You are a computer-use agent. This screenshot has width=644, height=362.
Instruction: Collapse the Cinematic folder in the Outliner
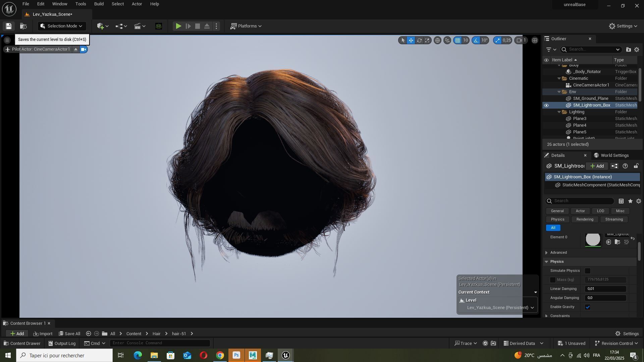point(559,79)
